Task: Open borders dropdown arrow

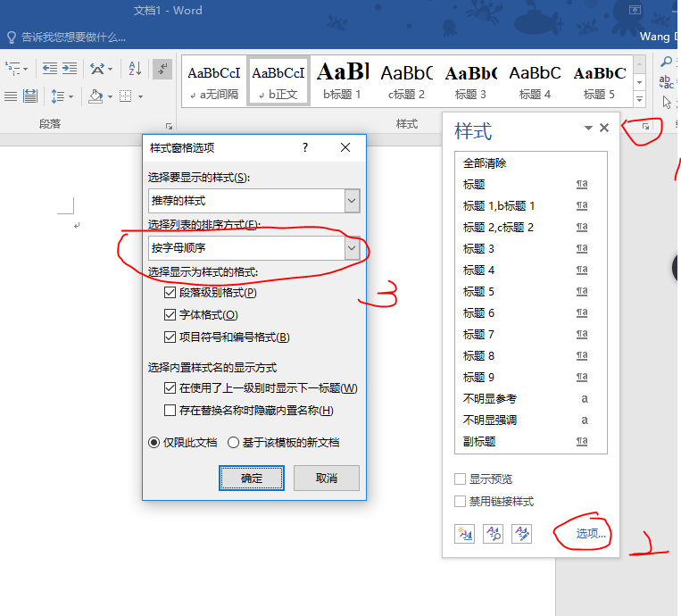Action: click(140, 96)
